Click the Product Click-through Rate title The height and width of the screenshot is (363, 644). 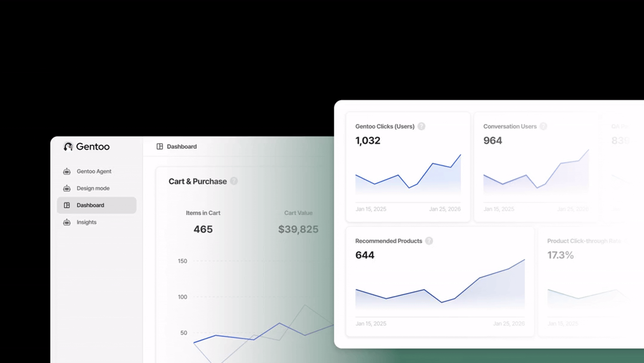pyautogui.click(x=584, y=241)
